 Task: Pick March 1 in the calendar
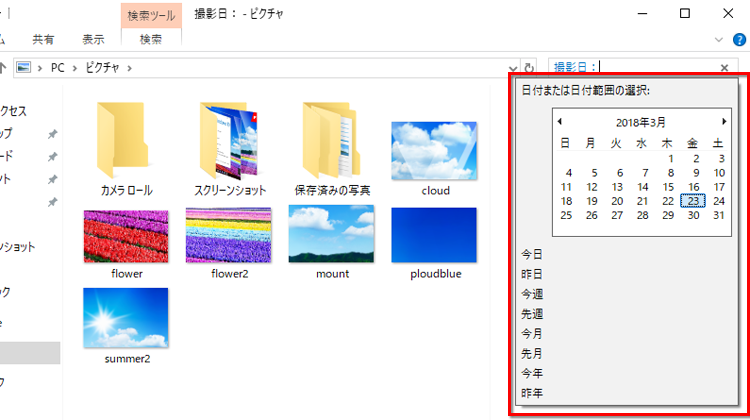coord(671,159)
